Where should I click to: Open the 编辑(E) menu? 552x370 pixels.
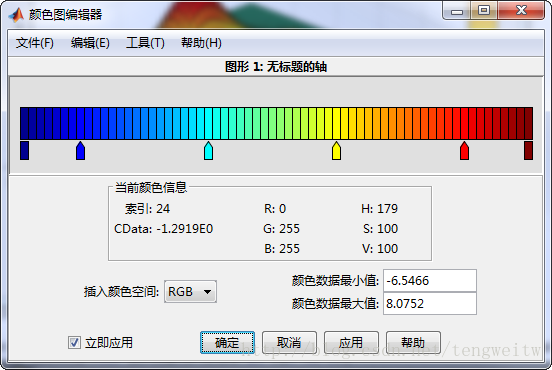90,43
